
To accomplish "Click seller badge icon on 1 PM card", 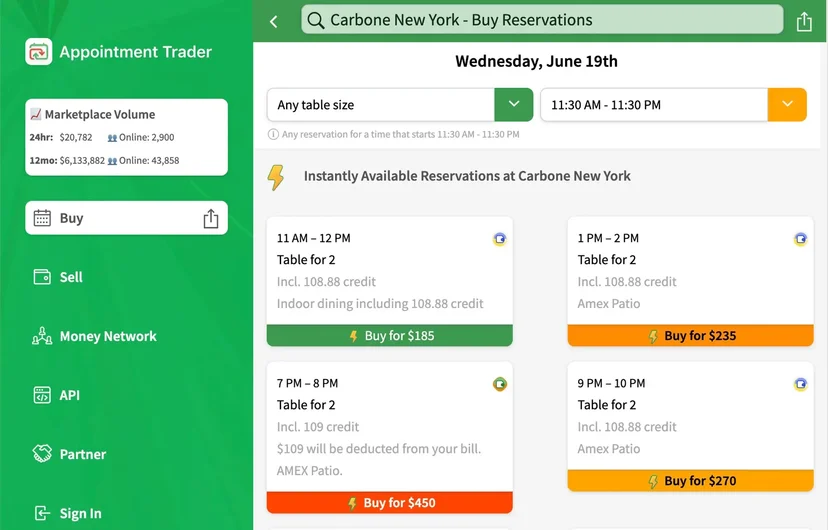I will pyautogui.click(x=801, y=239).
